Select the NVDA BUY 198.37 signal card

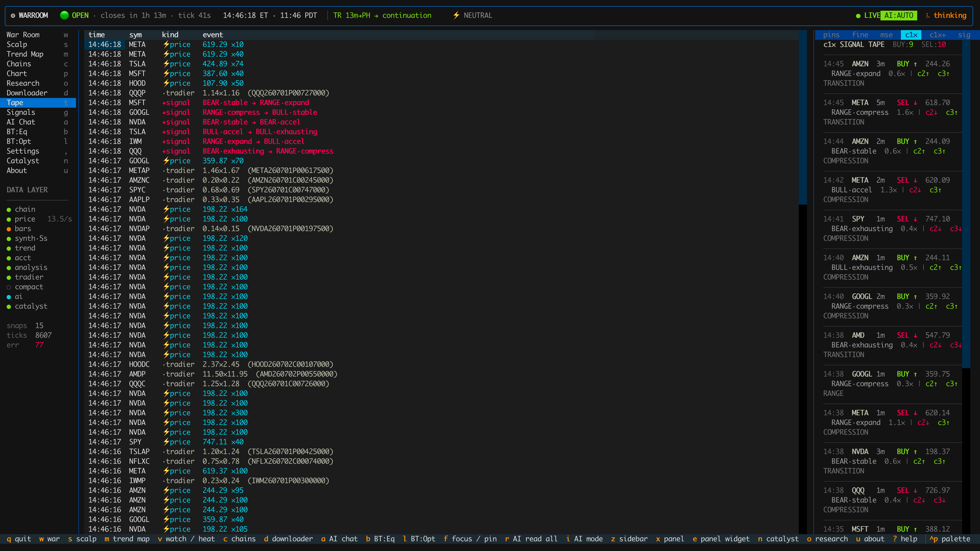pyautogui.click(x=892, y=461)
